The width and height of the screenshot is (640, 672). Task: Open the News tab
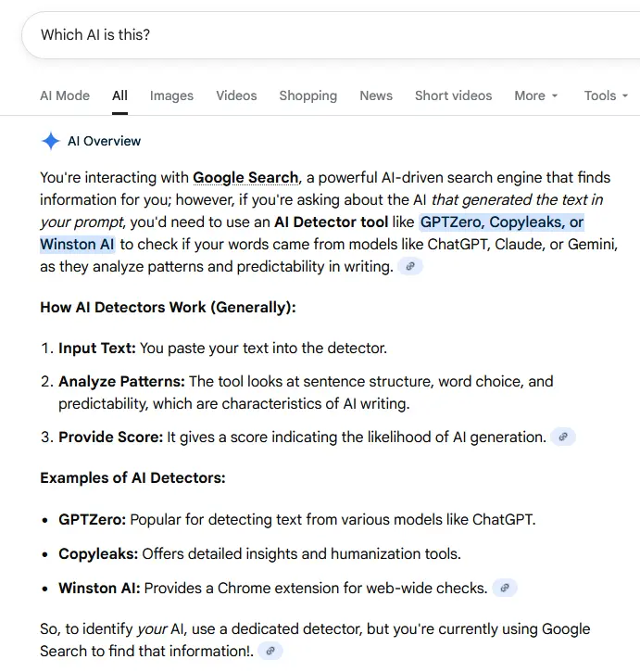[376, 95]
